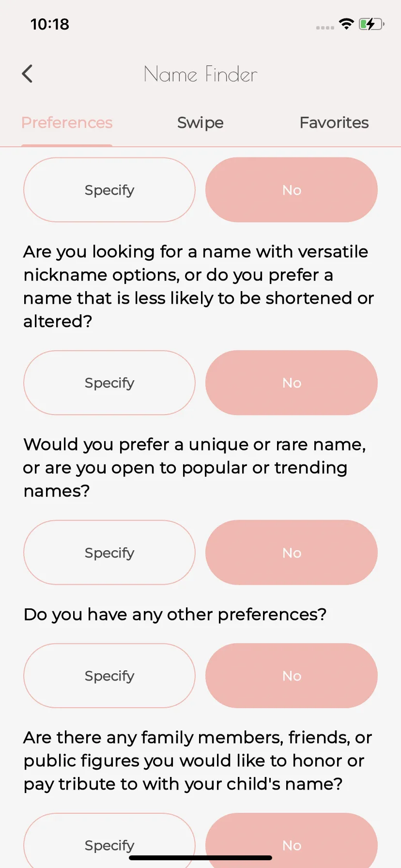Select Specify for unique or rare name
The width and height of the screenshot is (401, 868).
[x=109, y=553]
